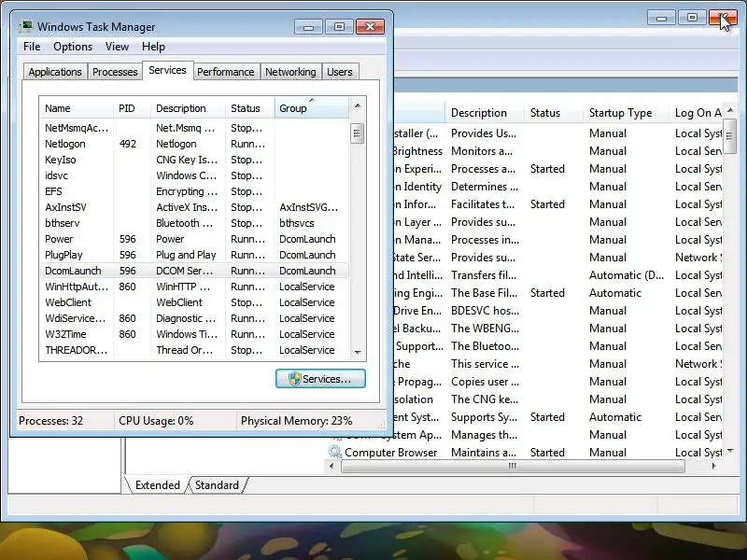Select the Power service row

tap(194, 239)
